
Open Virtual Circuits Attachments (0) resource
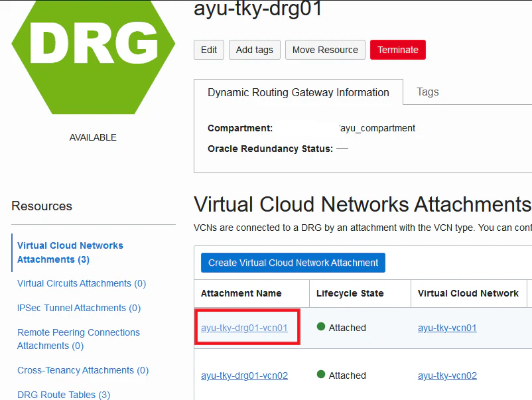82,283
